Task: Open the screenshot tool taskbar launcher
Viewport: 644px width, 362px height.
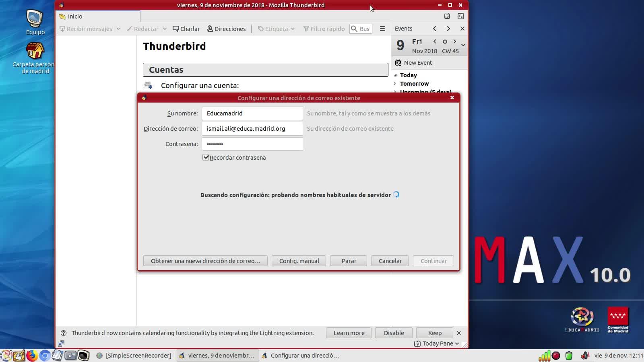Action: [x=70, y=356]
